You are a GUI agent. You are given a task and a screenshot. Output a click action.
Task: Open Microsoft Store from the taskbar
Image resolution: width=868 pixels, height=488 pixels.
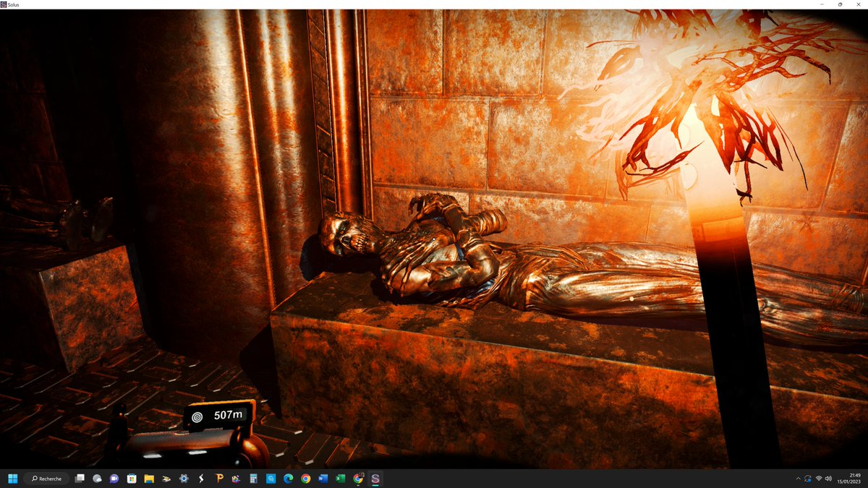point(132,479)
